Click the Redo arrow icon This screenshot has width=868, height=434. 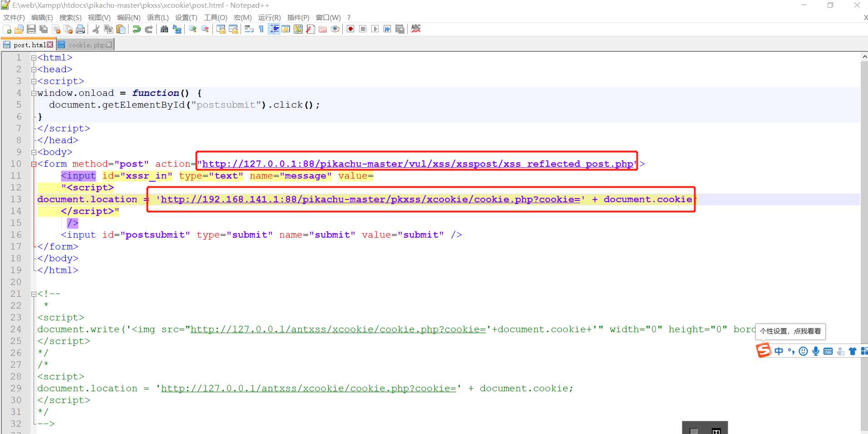[148, 29]
